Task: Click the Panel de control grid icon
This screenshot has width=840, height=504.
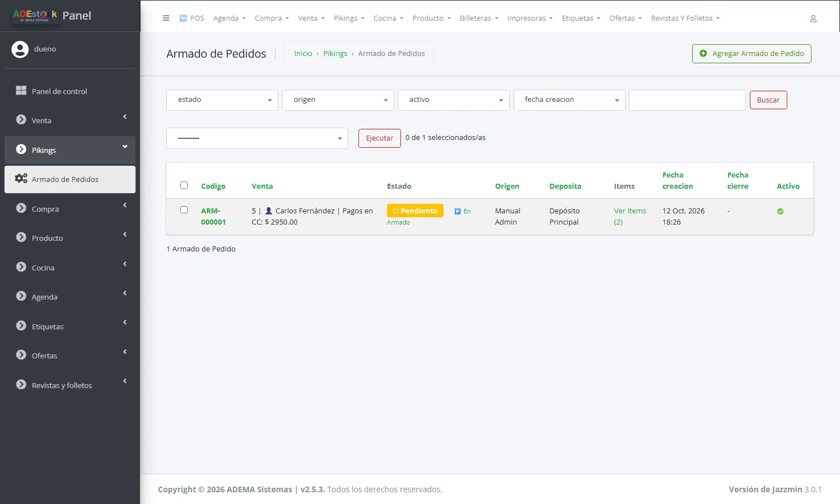Action: tap(21, 91)
